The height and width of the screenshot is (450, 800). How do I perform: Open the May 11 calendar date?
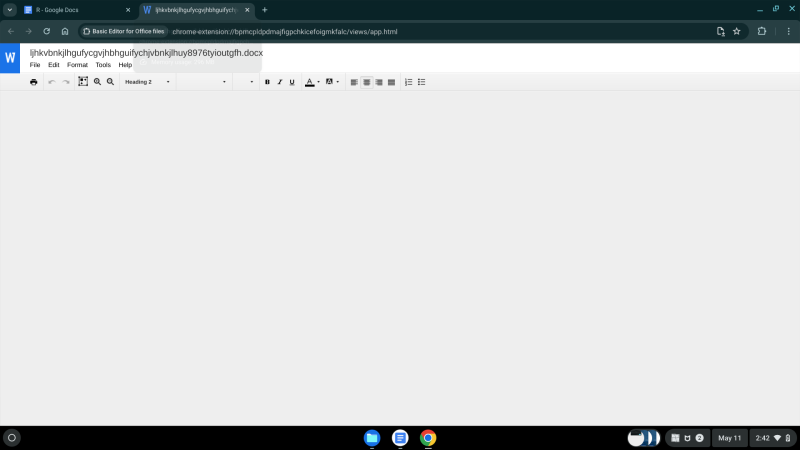coord(730,438)
